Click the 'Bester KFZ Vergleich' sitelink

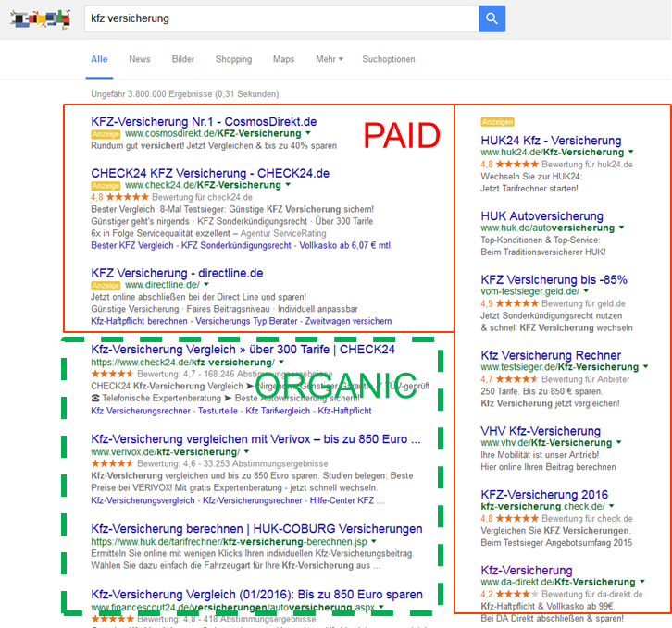point(132,245)
